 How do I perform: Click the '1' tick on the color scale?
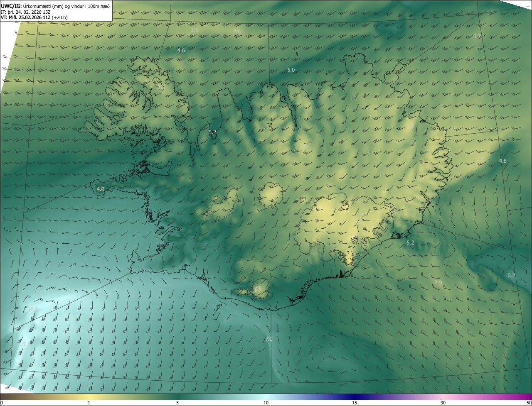(x=89, y=403)
